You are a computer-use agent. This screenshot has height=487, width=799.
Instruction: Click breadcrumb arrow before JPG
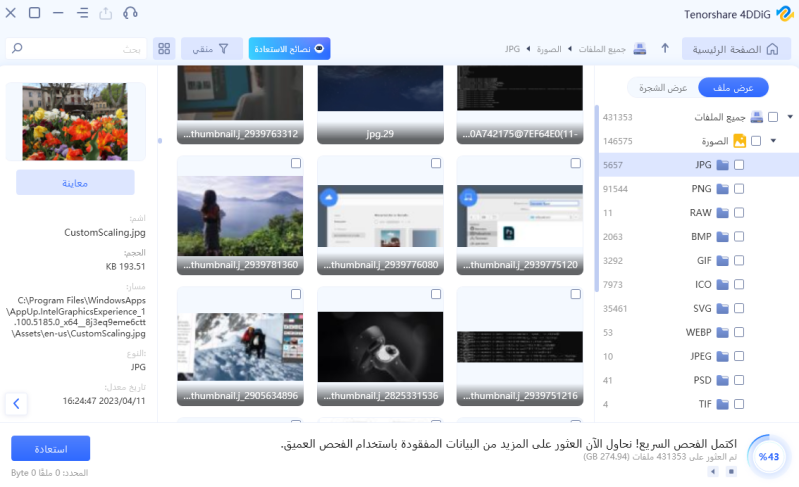tap(528, 49)
